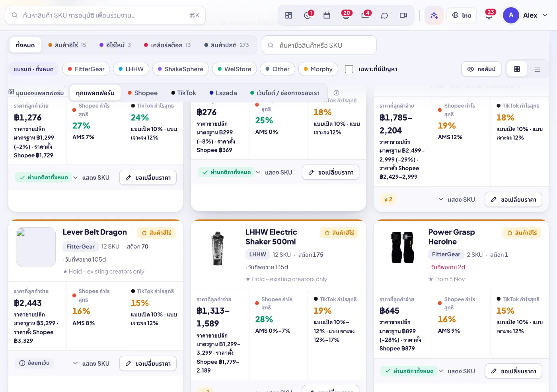This screenshot has height=392, width=557.
Task: Tick the เฉพาะที่มีปัญหา checkbox
Action: click(x=349, y=69)
